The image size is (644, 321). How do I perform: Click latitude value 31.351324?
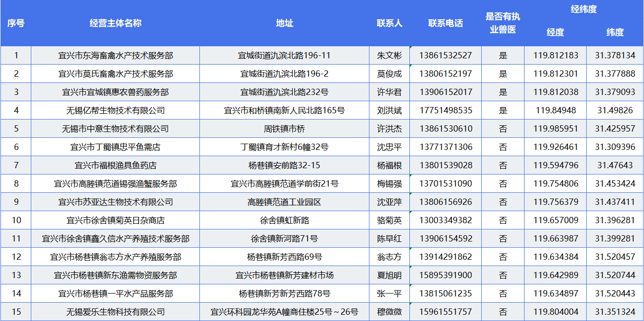pyautogui.click(x=615, y=312)
